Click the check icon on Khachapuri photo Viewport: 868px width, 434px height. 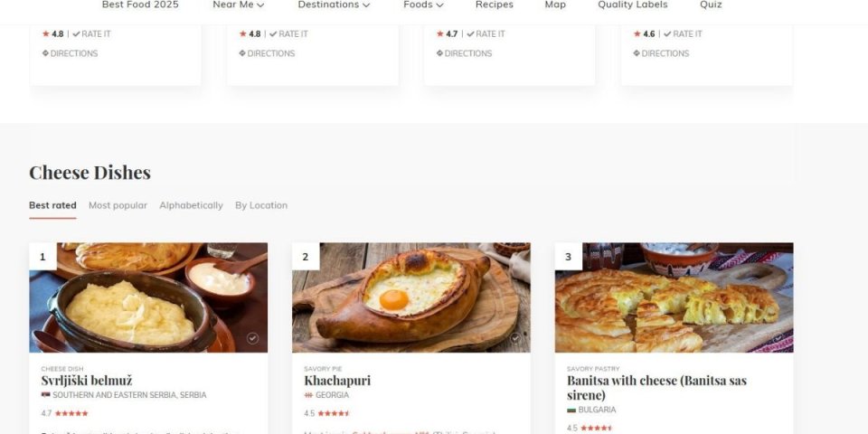click(515, 338)
